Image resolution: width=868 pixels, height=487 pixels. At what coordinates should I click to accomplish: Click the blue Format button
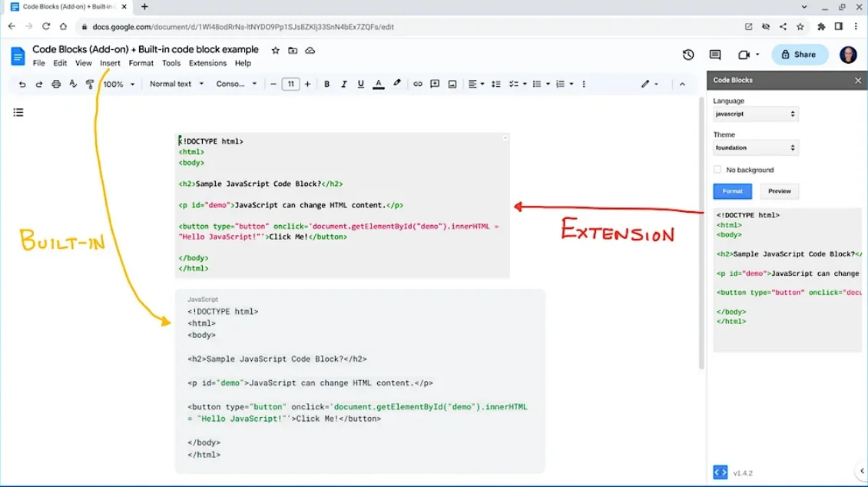click(732, 191)
